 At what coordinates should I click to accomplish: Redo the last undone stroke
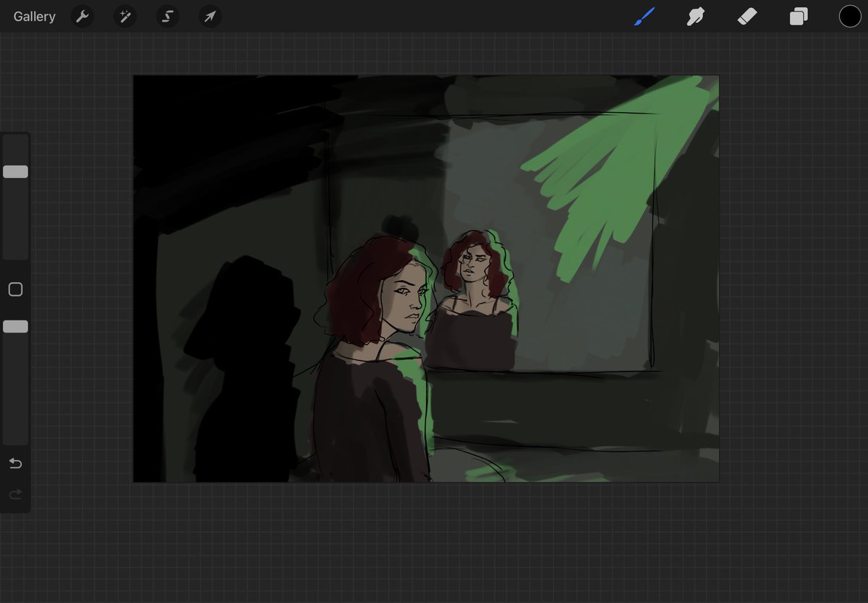point(15,495)
